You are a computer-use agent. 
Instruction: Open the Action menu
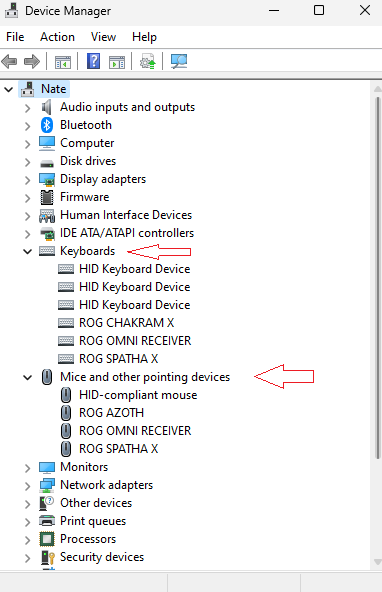coord(57,37)
